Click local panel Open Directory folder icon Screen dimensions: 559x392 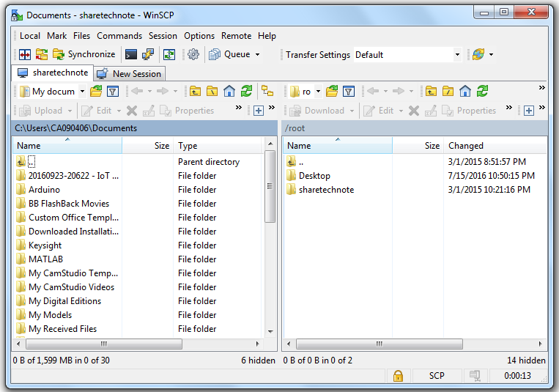[96, 92]
